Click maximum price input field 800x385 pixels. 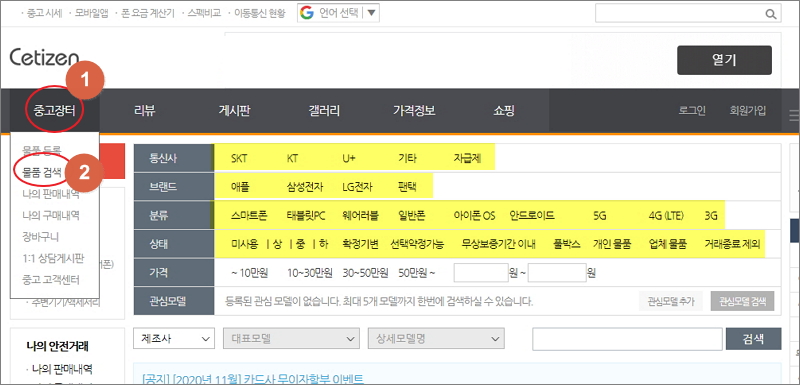pos(557,273)
